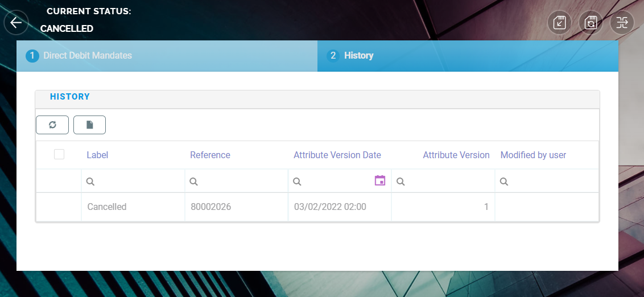This screenshot has height=297, width=644.
Task: Sort by the Reference column header
Action: (210, 155)
